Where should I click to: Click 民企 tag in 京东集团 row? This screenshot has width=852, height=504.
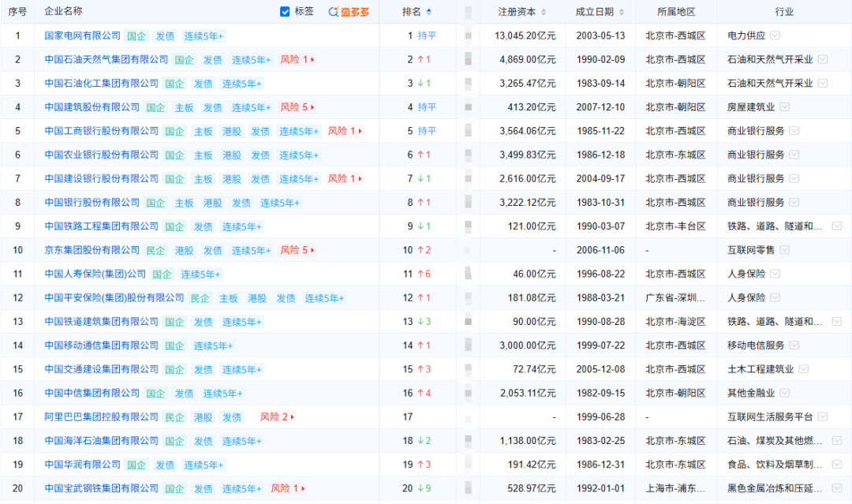pos(155,250)
